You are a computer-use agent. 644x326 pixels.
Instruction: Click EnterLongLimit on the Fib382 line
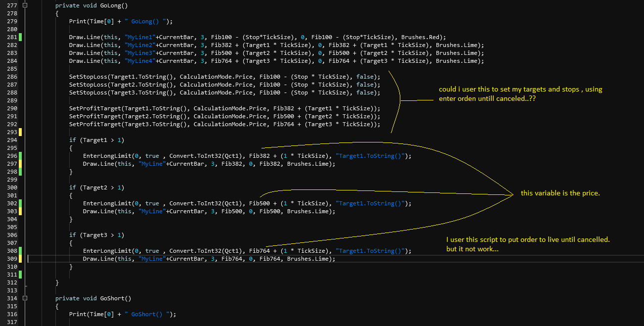coord(107,156)
